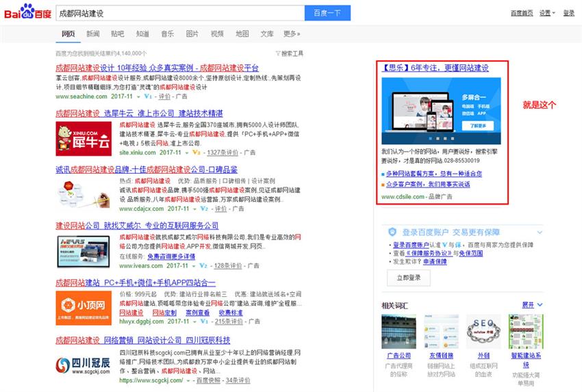Open the 【思乐】6年专注 ad link
The height and width of the screenshot is (392, 582).
coord(435,68)
